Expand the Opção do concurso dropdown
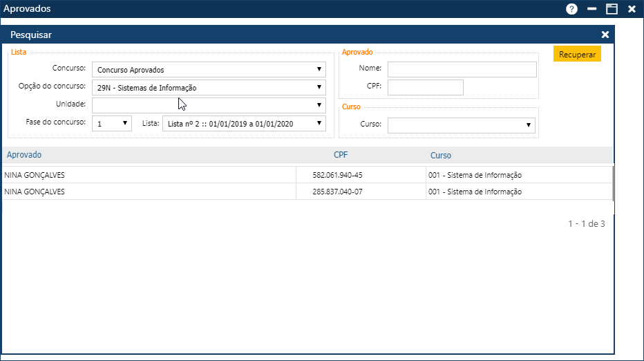The image size is (644, 361). (x=209, y=88)
